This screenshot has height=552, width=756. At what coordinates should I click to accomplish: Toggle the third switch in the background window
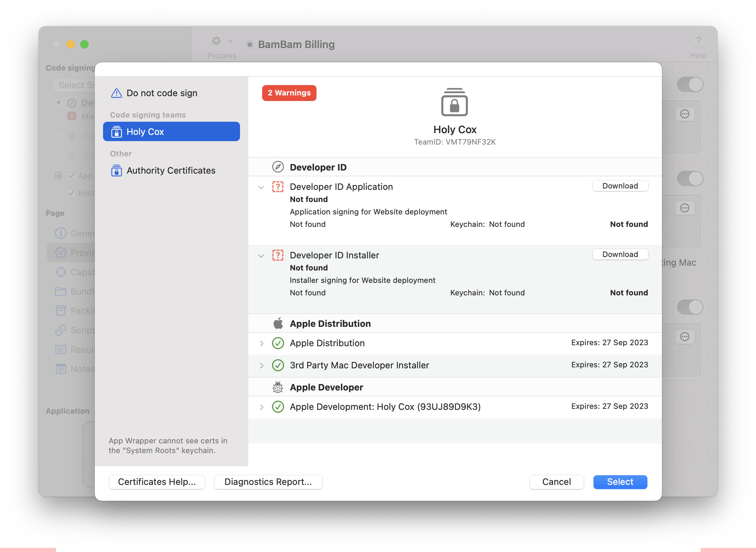pyautogui.click(x=690, y=307)
